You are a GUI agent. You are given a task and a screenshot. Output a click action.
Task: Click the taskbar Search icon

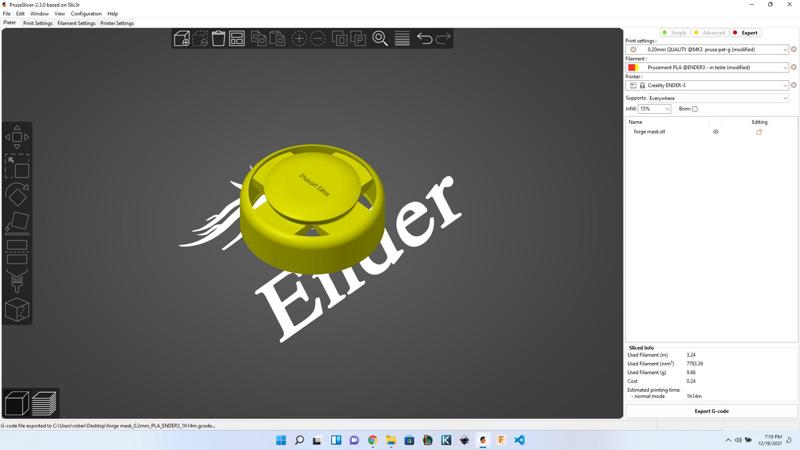[299, 440]
